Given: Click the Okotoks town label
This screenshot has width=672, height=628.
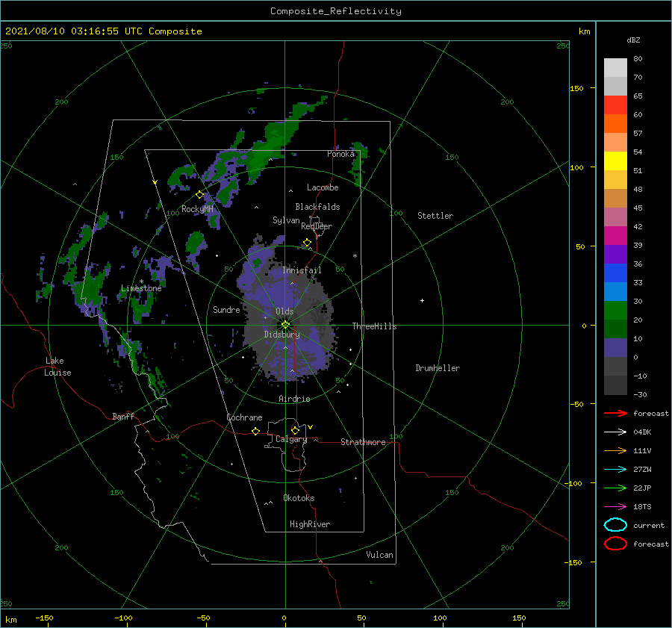Looking at the screenshot, I should 299,498.
